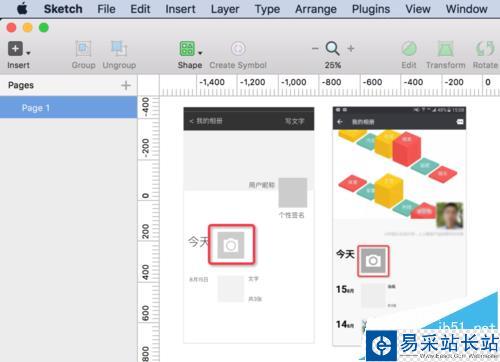The height and width of the screenshot is (362, 500).
Task: Open the Apple menu
Action: coord(22,9)
